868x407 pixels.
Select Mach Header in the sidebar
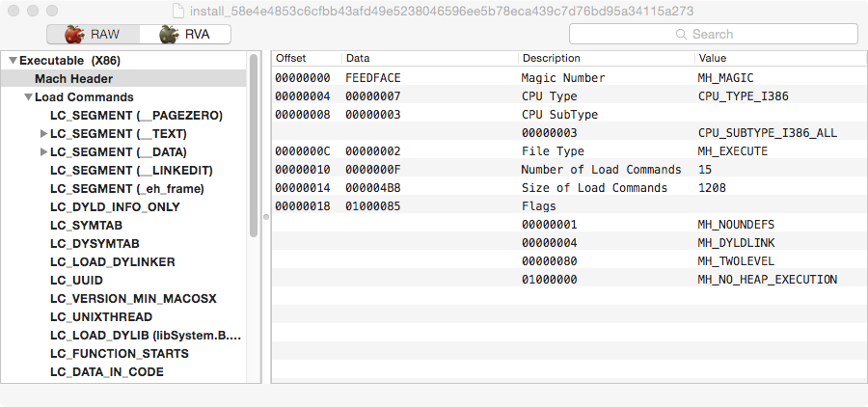[x=73, y=79]
